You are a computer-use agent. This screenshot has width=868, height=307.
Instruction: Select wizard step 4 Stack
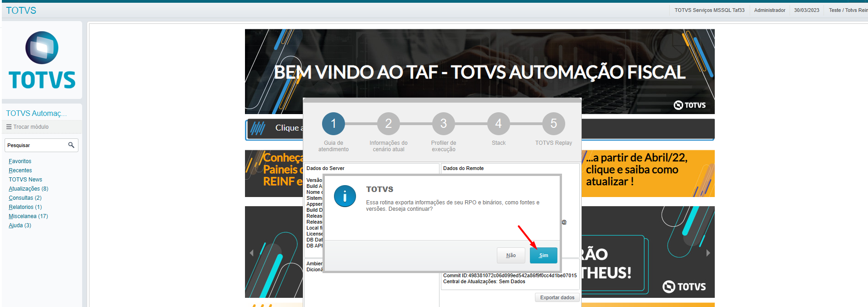coord(499,124)
